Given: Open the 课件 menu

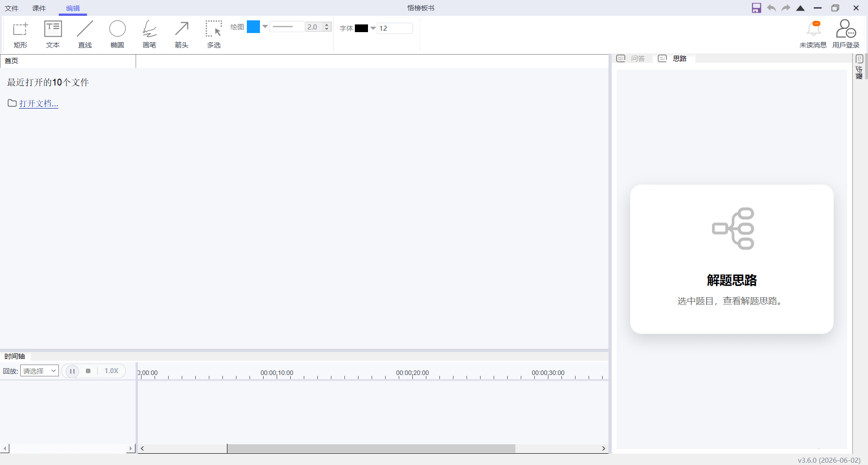Looking at the screenshot, I should [x=39, y=8].
